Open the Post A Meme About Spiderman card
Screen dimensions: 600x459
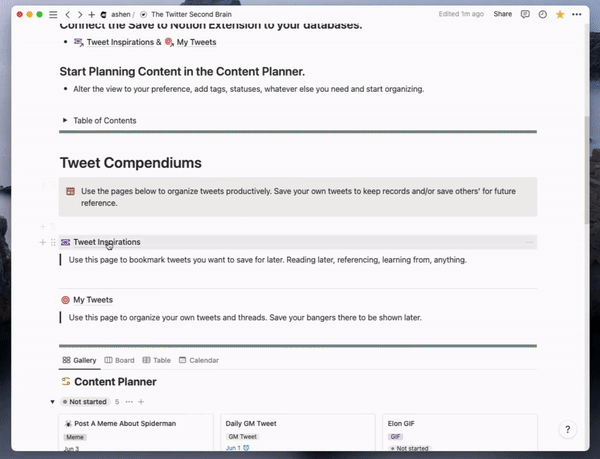coord(136,433)
